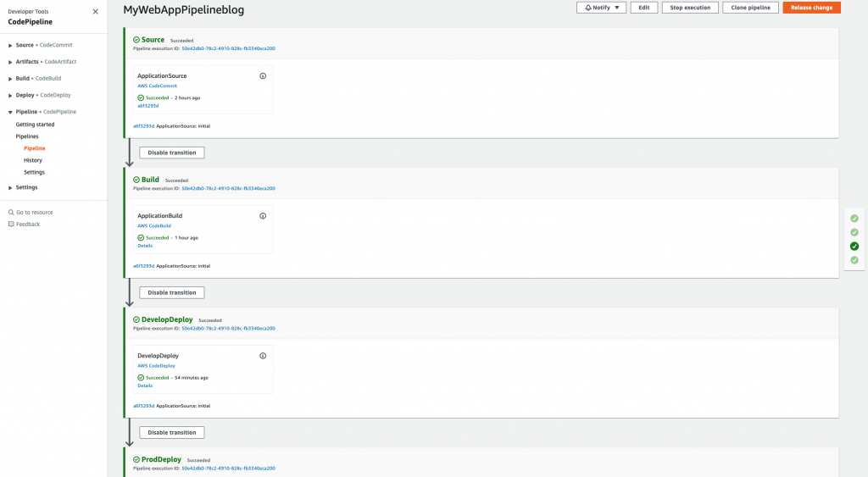
Task: Expand the Build CodeBuild section
Action: pyautogui.click(x=10, y=79)
